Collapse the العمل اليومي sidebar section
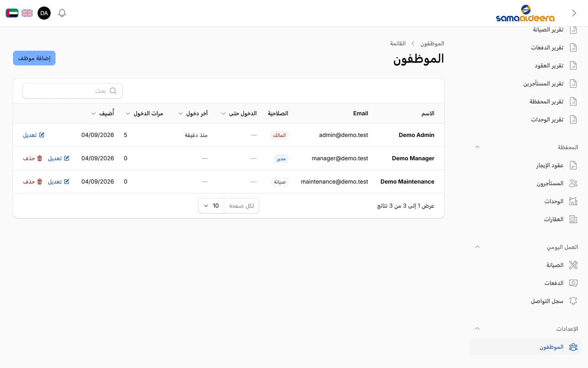Viewport: 588px width, 368px height. click(x=477, y=247)
